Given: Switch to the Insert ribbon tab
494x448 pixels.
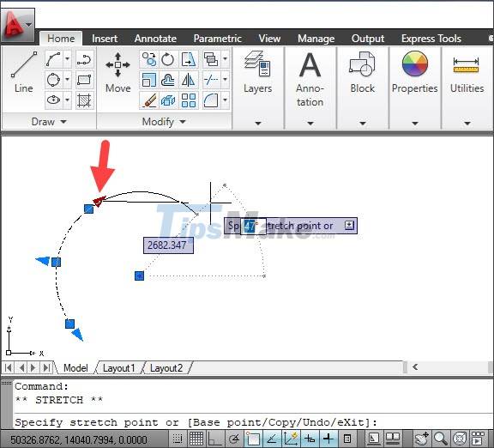Looking at the screenshot, I should tap(105, 39).
